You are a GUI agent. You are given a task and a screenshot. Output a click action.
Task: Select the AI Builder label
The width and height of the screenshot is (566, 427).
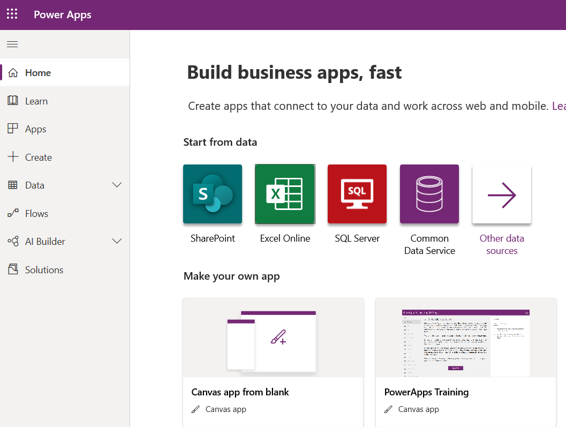coord(45,241)
